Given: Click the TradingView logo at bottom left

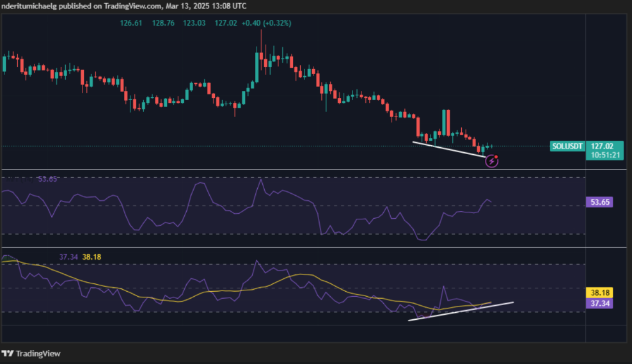Looking at the screenshot, I should tap(31, 354).
